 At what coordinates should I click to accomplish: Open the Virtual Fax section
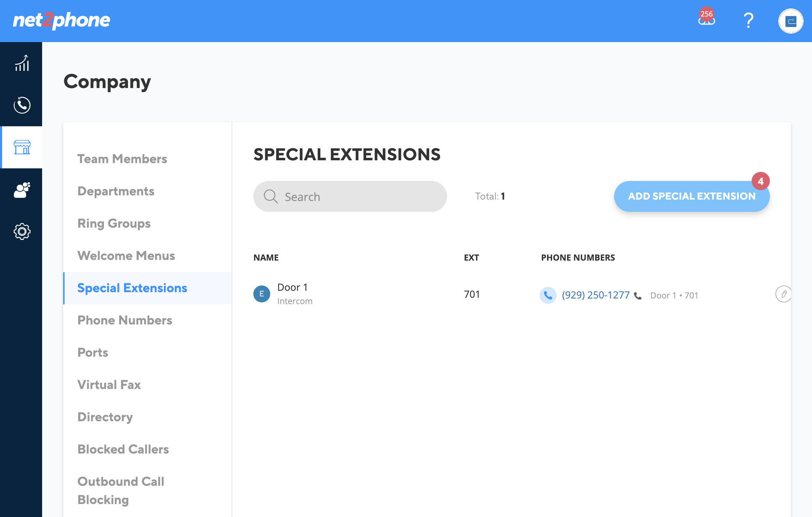click(109, 385)
